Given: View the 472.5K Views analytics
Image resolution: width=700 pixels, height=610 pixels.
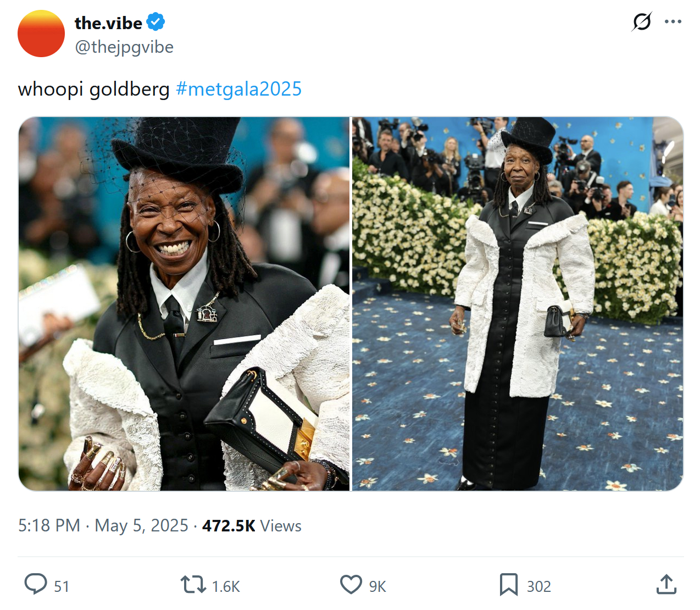Looking at the screenshot, I should pos(252,526).
